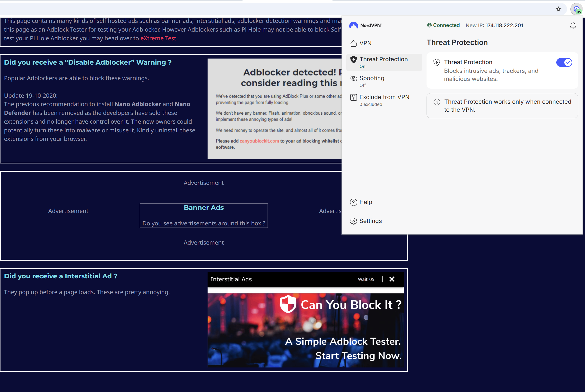Select the VPN home icon in sidebar
The width and height of the screenshot is (585, 392).
(353, 43)
